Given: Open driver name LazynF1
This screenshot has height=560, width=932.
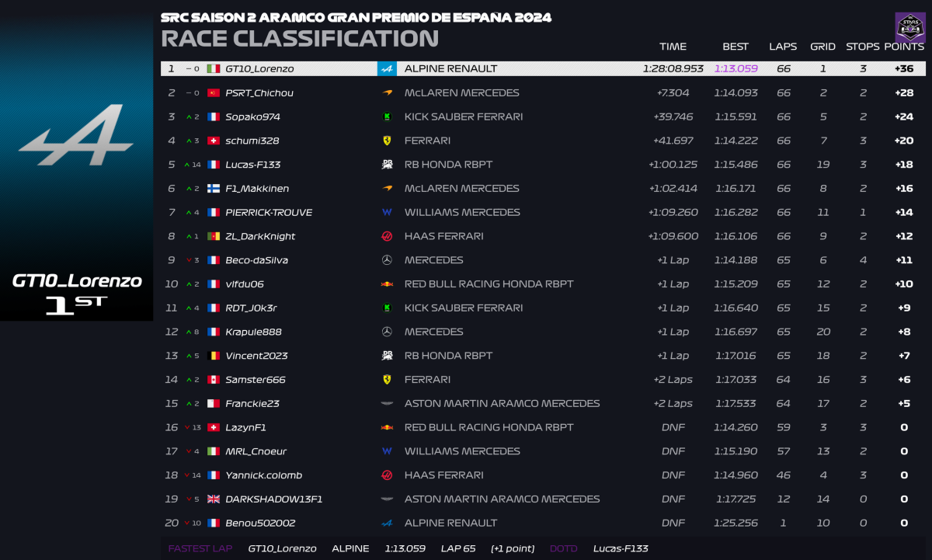Looking at the screenshot, I should pos(245,427).
